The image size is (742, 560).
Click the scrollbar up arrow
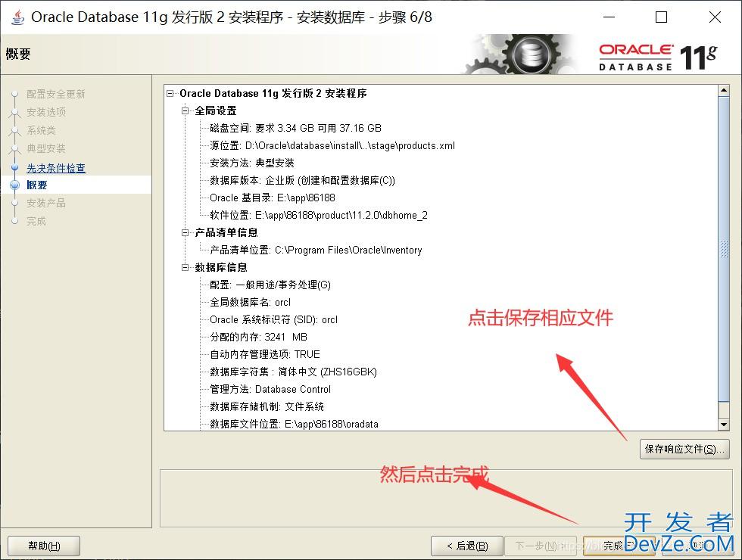tap(724, 90)
